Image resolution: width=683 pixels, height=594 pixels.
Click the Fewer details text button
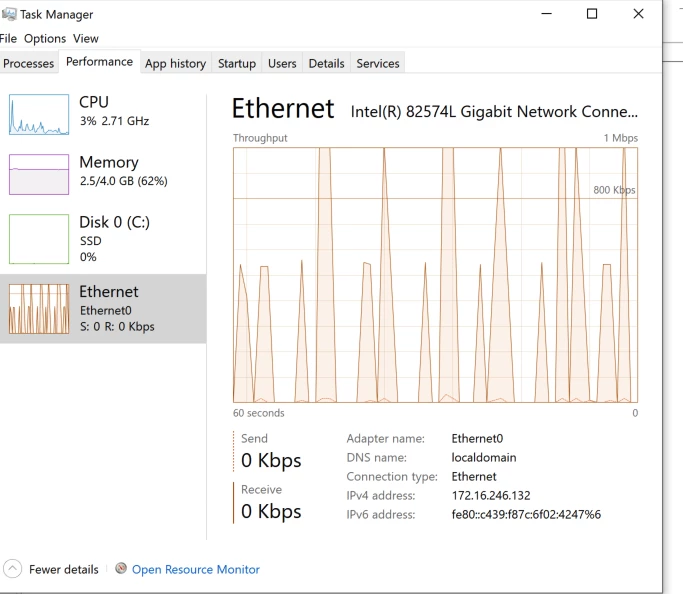point(64,569)
